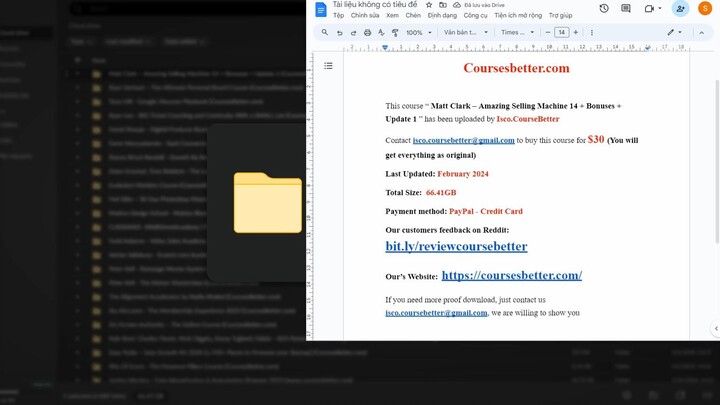
Task: Open the side panel arrow
Action: pos(716,328)
